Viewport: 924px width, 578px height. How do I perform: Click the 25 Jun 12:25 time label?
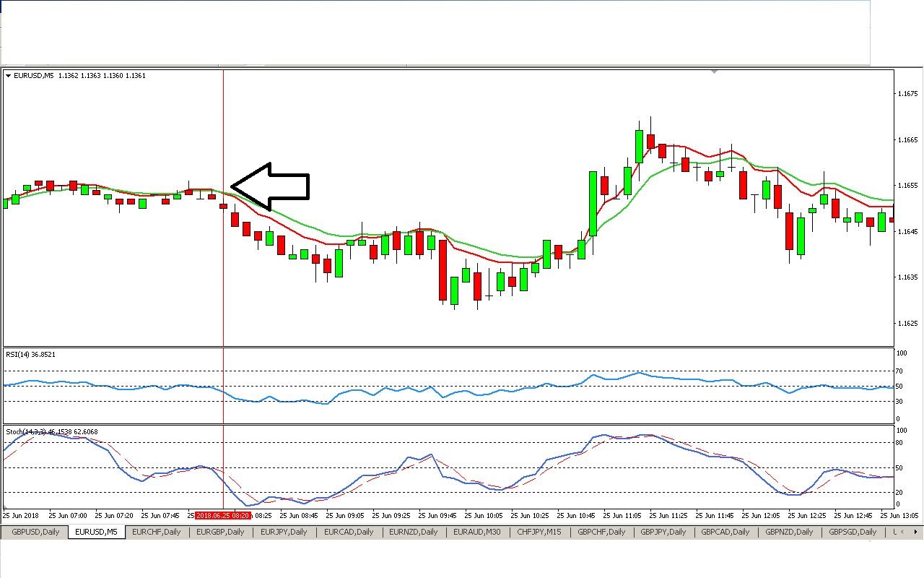807,516
